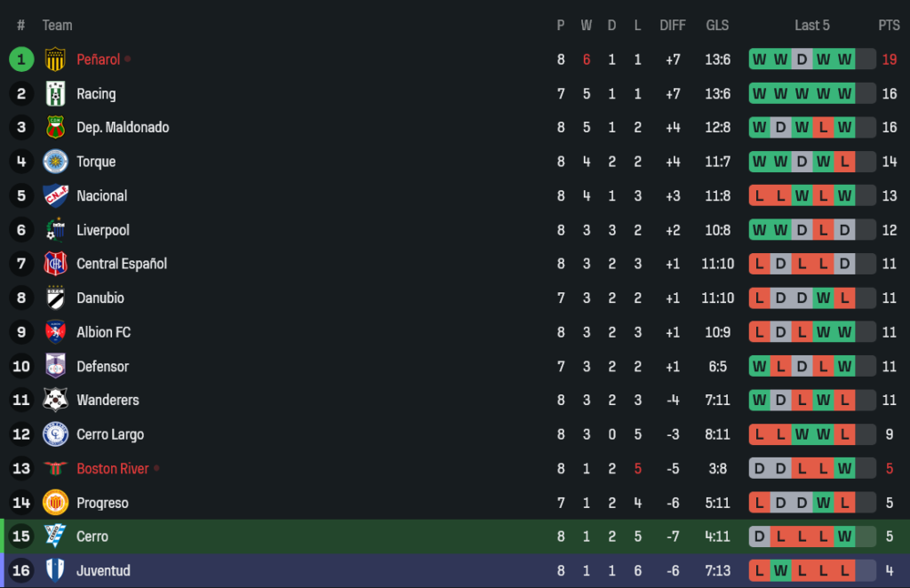The height and width of the screenshot is (588, 910).
Task: Click the Progreso club crest icon
Action: [x=55, y=503]
